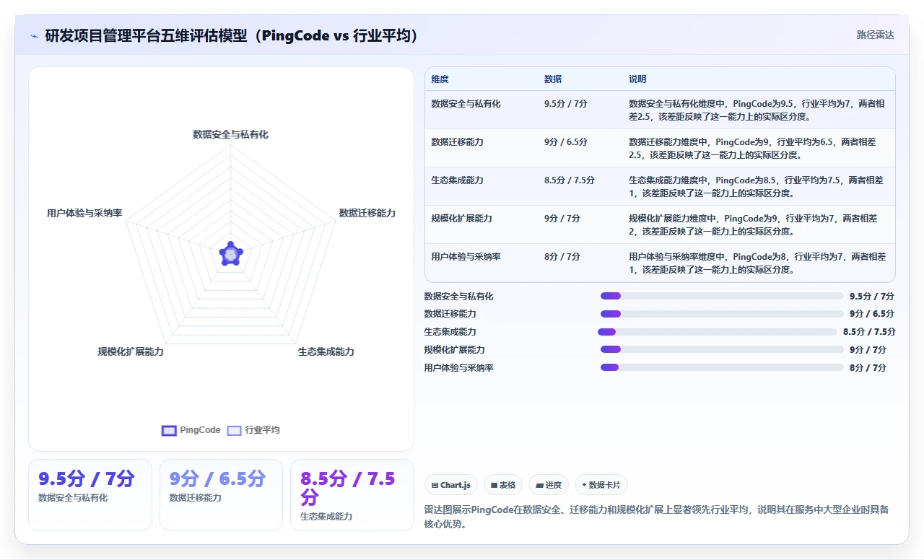The height and width of the screenshot is (560, 924).
Task: Toggle the PingCode legend series
Action: 191,430
